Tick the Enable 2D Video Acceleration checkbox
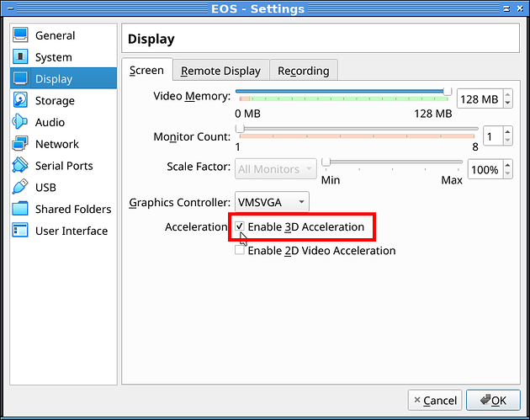Image resolution: width=530 pixels, height=420 pixels. pyautogui.click(x=240, y=250)
